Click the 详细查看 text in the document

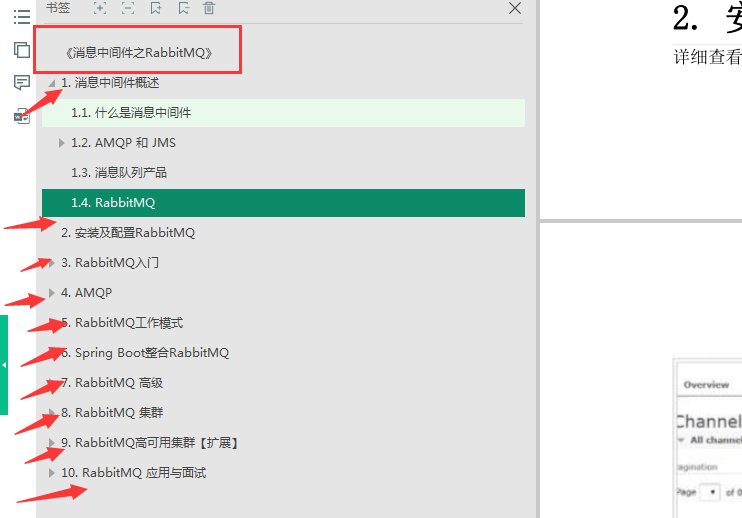click(x=707, y=57)
